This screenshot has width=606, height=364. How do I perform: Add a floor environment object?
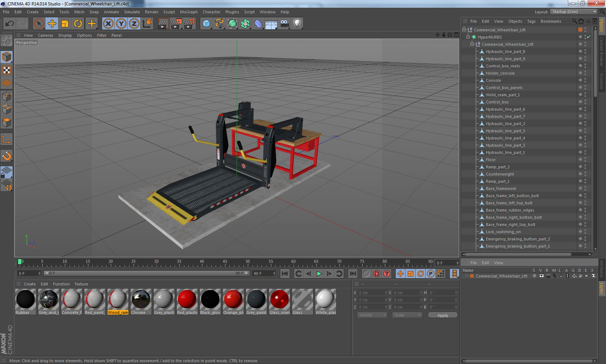coord(271,24)
